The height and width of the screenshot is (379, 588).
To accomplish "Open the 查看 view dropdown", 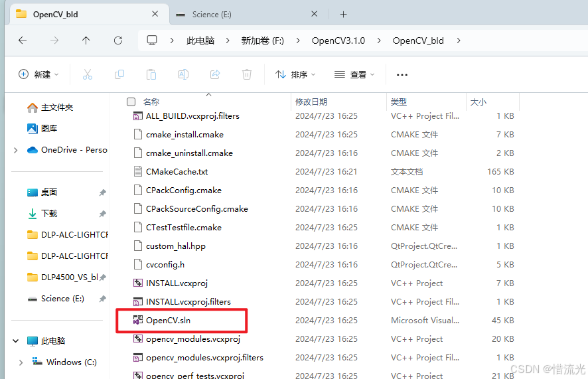I will tap(354, 74).
